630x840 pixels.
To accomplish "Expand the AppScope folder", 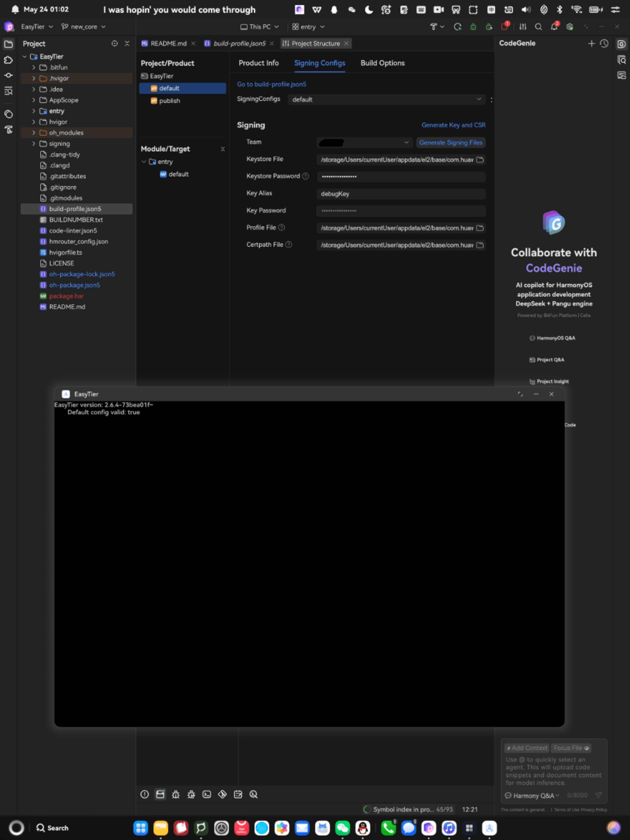I will click(x=34, y=100).
